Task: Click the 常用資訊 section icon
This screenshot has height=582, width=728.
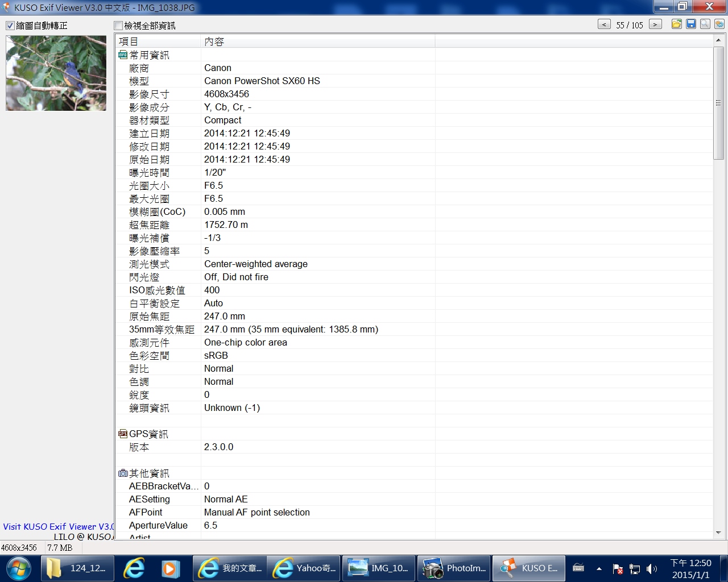Action: [123, 55]
